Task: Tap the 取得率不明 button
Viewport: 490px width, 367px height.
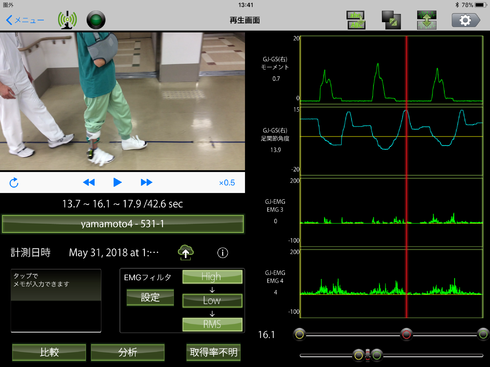Action: 213,352
